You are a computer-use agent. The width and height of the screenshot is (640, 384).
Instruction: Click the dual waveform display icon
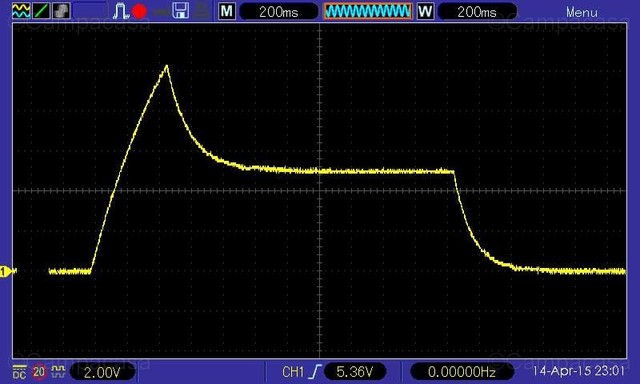tap(21, 10)
